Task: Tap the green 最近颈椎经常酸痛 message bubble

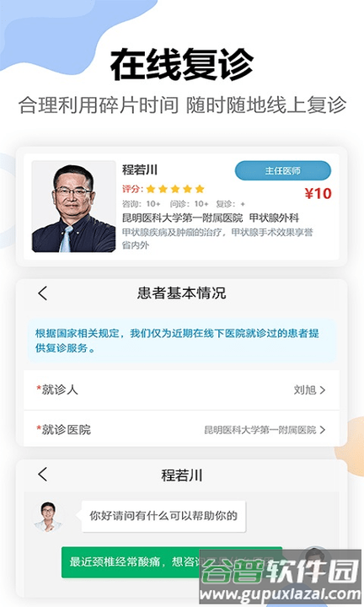Action: pyautogui.click(x=172, y=562)
